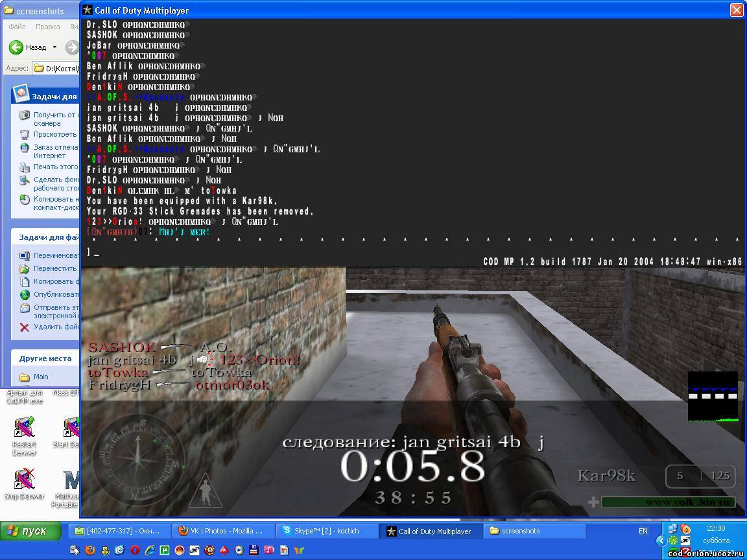Click the 22:30 system clock

click(716, 529)
